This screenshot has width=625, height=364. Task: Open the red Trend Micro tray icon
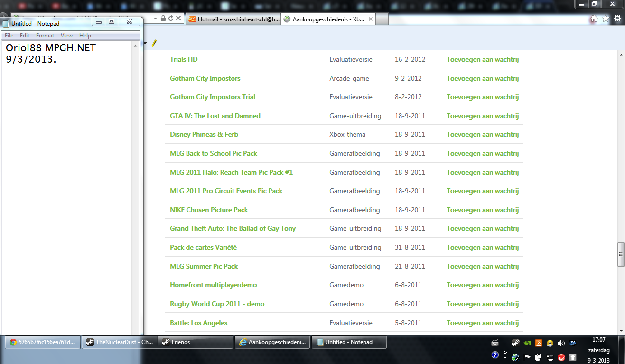561,356
